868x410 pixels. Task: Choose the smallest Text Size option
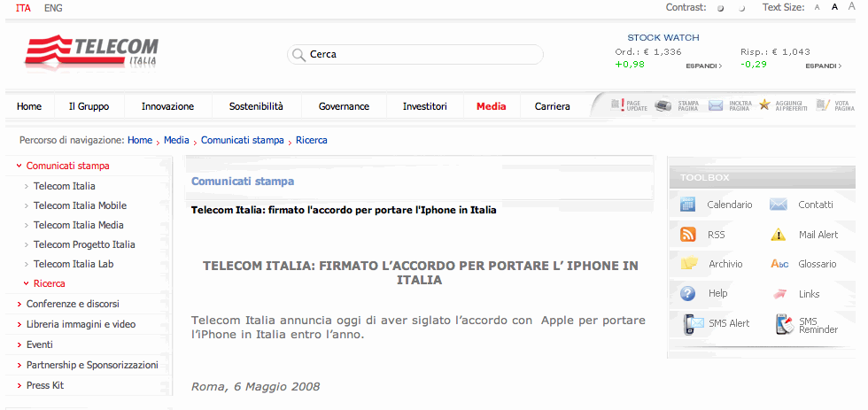tap(815, 8)
